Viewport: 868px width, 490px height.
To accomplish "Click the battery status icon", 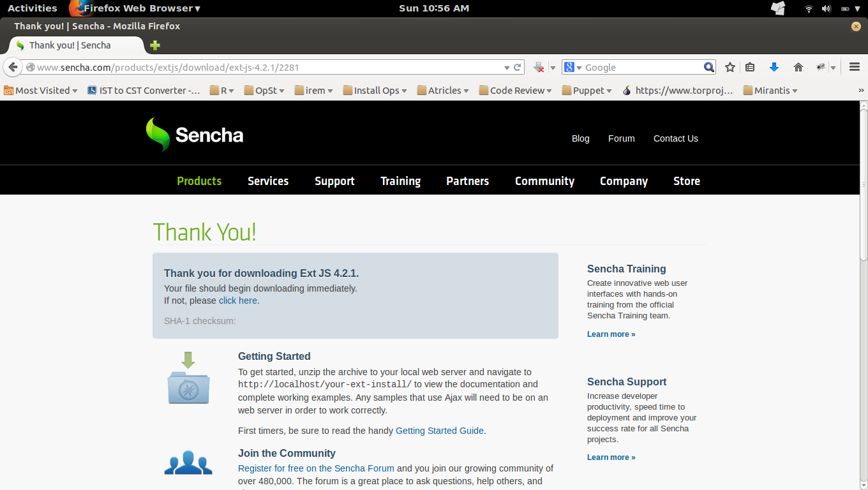I will point(845,8).
